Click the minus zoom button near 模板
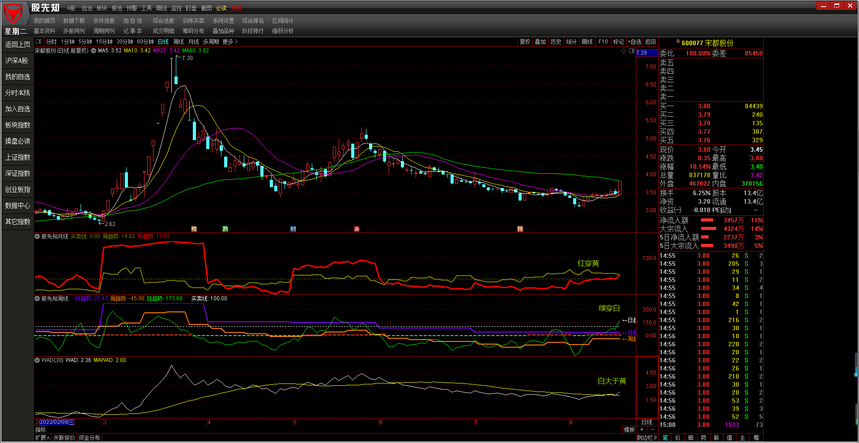This screenshot has width=859, height=443. (652, 430)
